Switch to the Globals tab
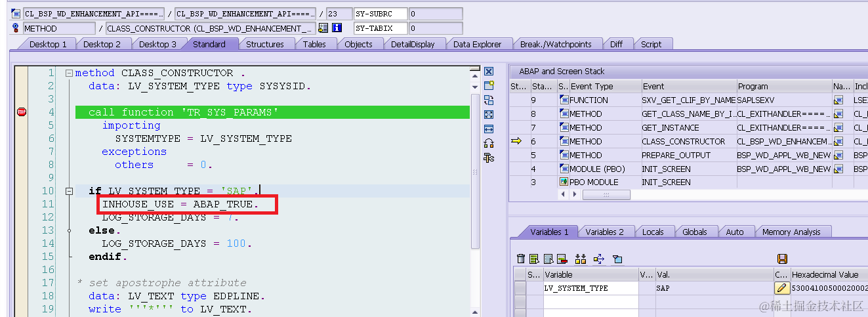The width and height of the screenshot is (868, 317). click(x=695, y=232)
